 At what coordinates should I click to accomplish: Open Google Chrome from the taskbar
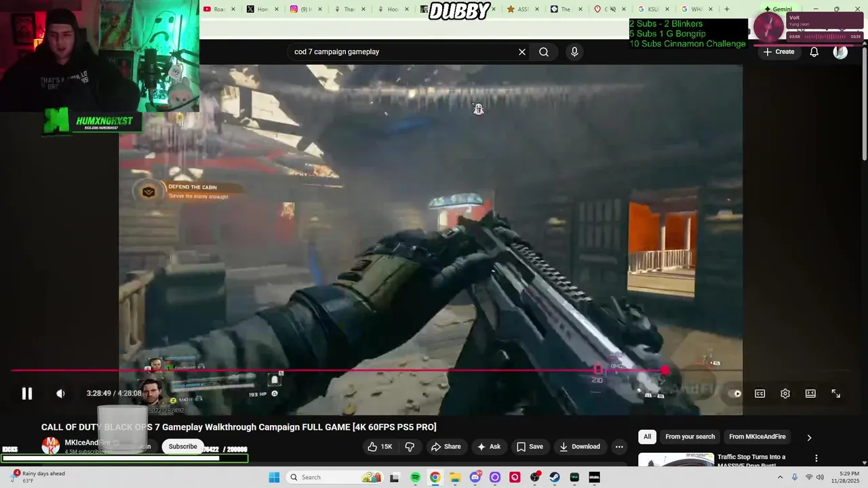[435, 477]
